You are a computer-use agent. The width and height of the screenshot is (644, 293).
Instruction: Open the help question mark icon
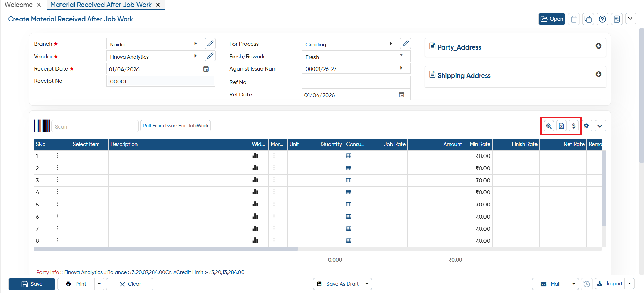(x=602, y=19)
